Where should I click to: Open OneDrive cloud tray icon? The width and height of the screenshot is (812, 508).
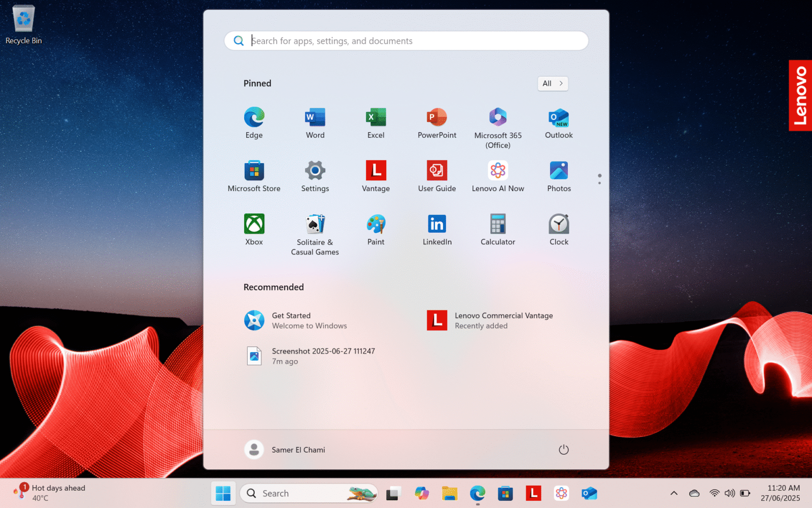coord(694,493)
